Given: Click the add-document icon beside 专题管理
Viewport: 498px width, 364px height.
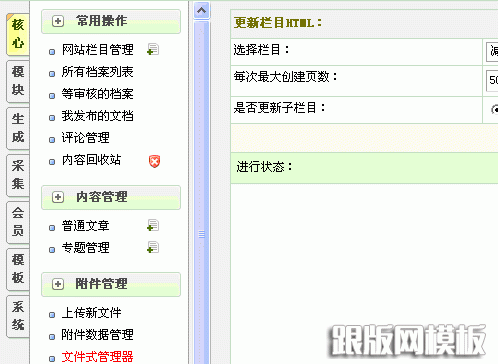Looking at the screenshot, I should tap(153, 248).
